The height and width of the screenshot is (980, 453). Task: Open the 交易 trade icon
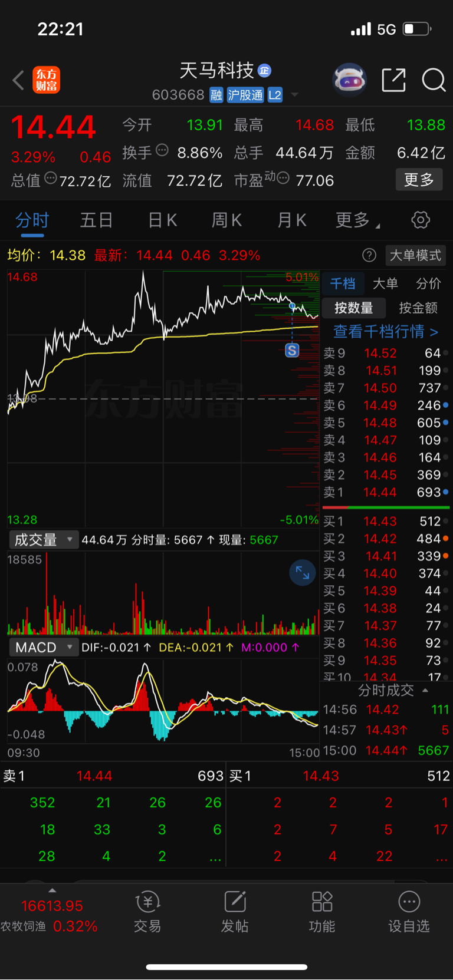[147, 911]
